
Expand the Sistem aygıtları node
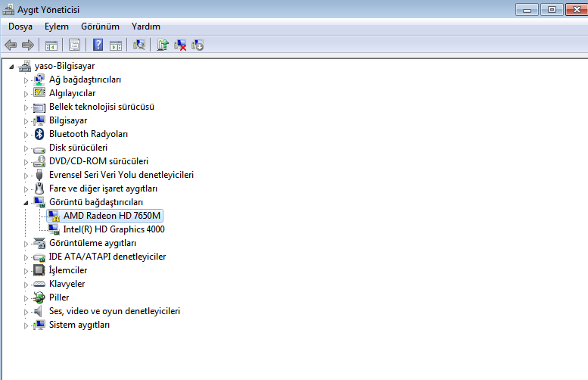[26, 325]
